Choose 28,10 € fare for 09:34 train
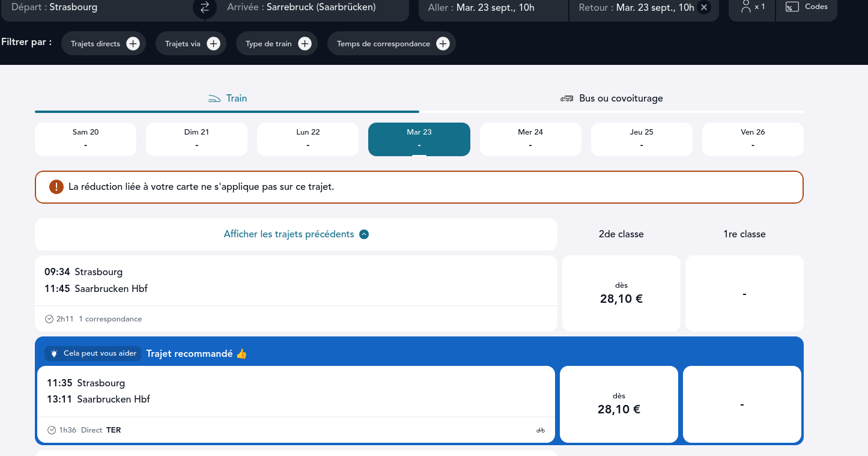 tap(621, 293)
